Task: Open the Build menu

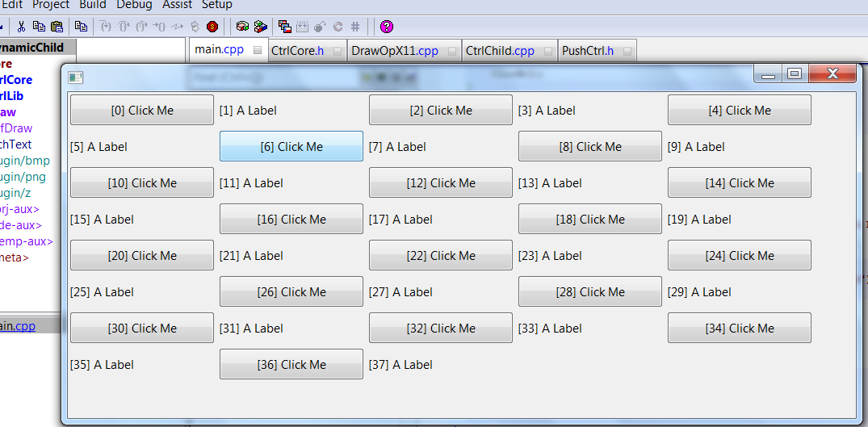Action: [93, 5]
